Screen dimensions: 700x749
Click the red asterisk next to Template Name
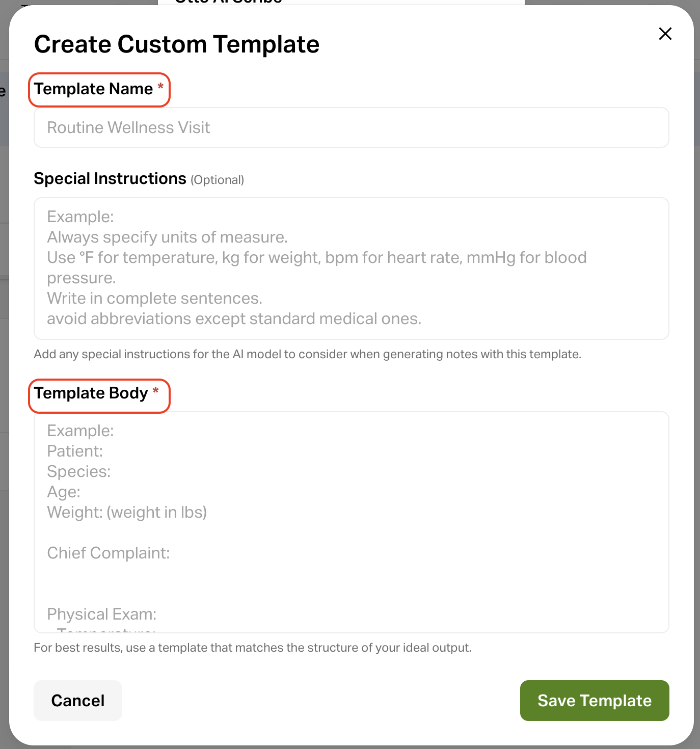[160, 87]
